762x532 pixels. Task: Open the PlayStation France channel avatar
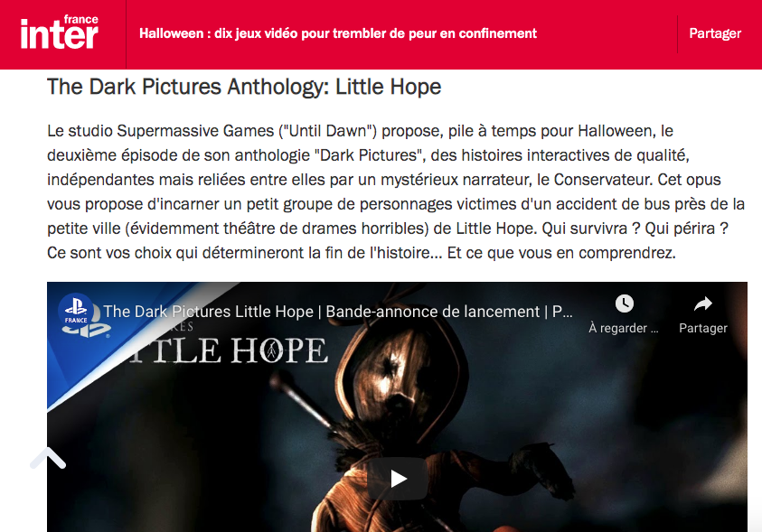point(76,311)
